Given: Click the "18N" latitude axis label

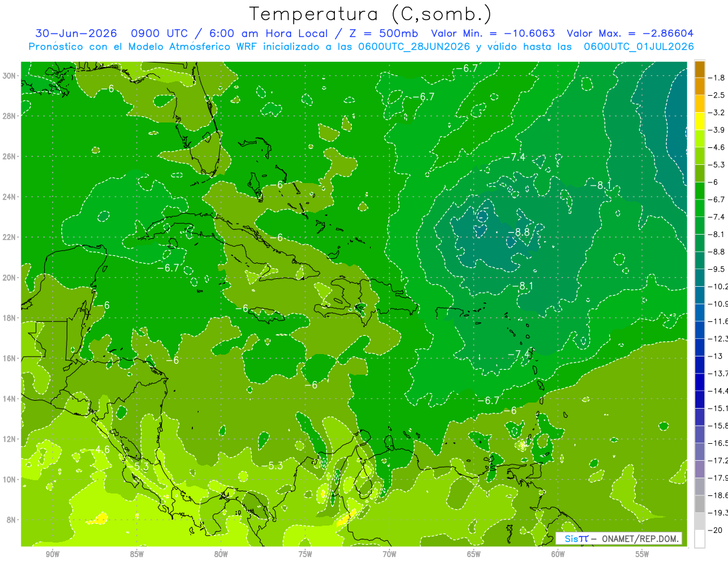Looking at the screenshot, I should (10, 318).
